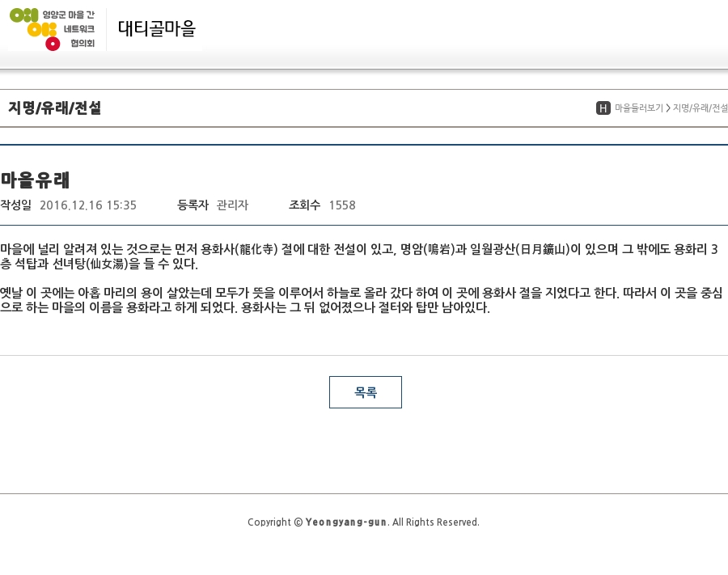Click the first paragraph about 용화사 절 legend
The image size is (728, 575).
[359, 256]
